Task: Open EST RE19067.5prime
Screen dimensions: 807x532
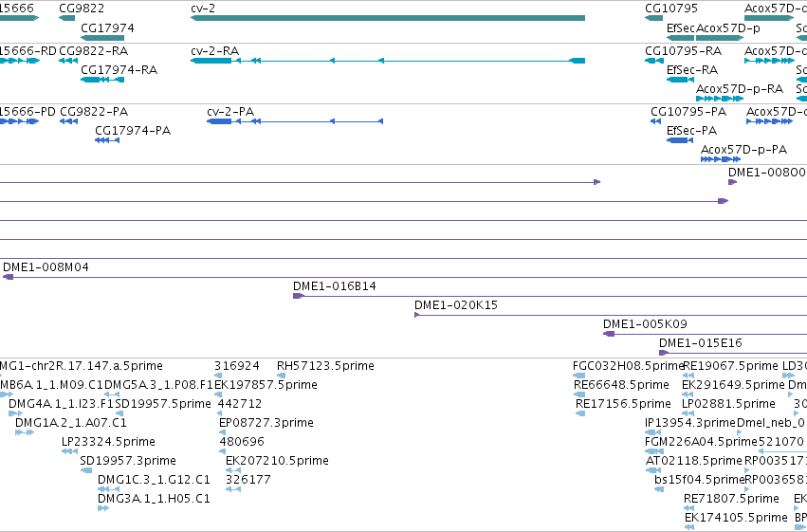Action: (x=730, y=366)
